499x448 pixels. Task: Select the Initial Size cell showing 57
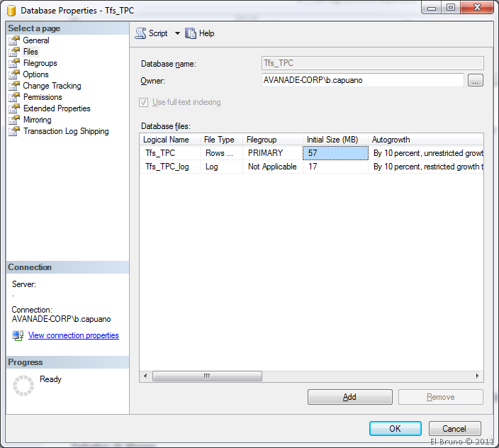[335, 153]
